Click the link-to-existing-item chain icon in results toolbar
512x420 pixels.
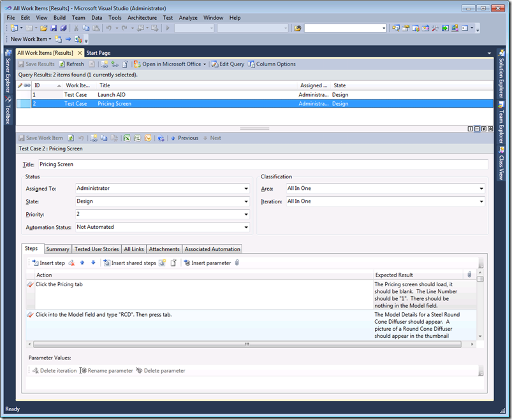click(114, 64)
